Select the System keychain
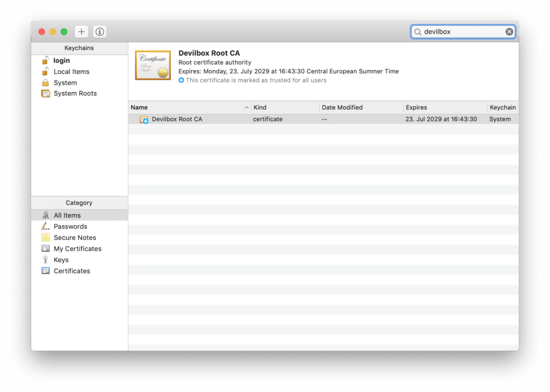The width and height of the screenshot is (550, 392). click(65, 83)
